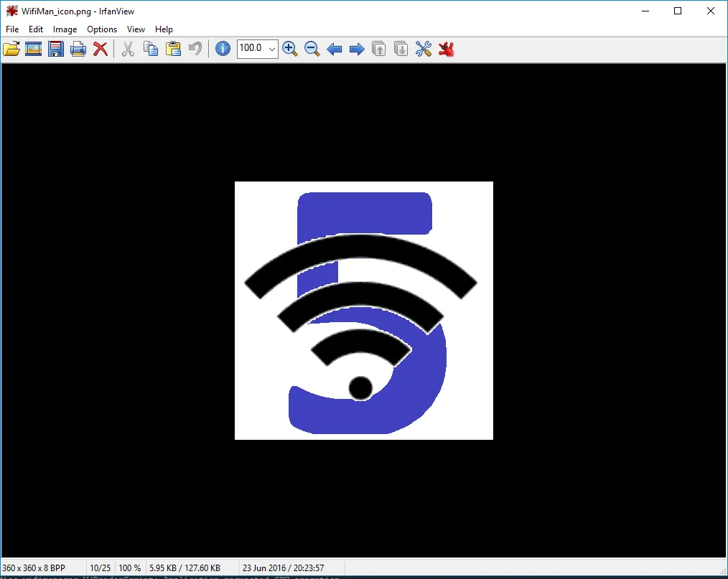Open image Information blue icon

(223, 48)
